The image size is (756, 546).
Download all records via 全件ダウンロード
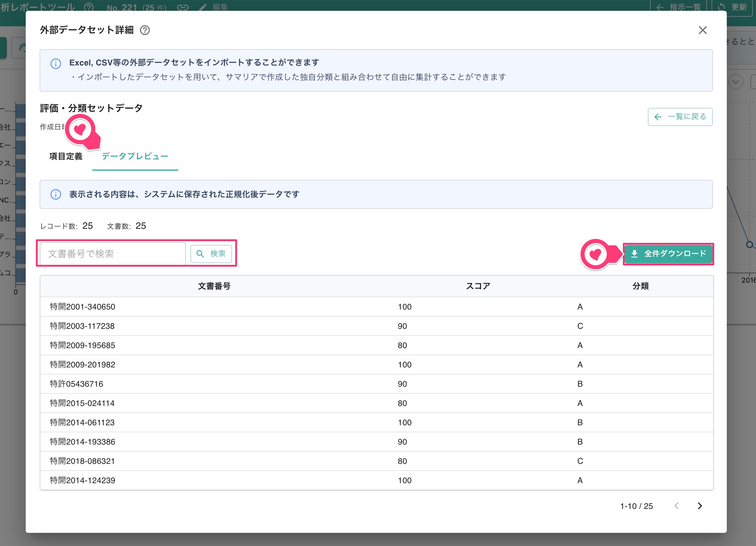click(668, 254)
